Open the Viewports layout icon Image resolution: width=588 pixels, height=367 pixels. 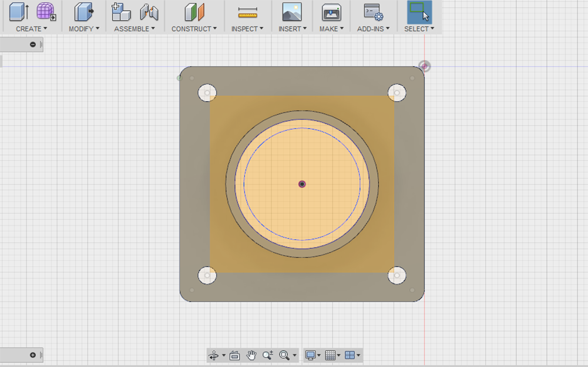[350, 355]
